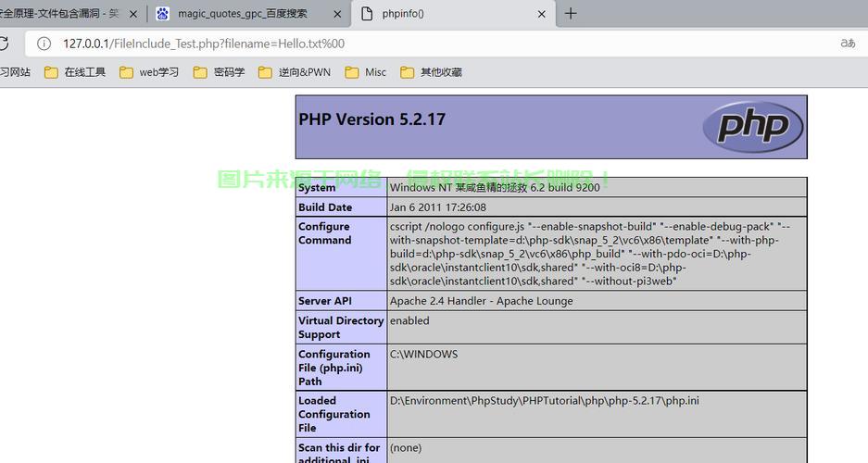Select the (none) value
This screenshot has height=463, width=868.
coord(406,447)
